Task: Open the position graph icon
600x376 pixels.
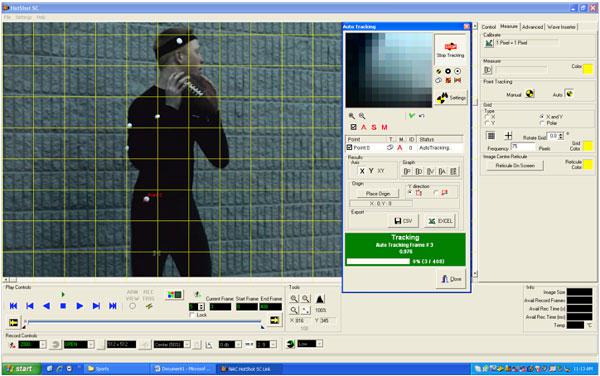Action: (x=407, y=171)
